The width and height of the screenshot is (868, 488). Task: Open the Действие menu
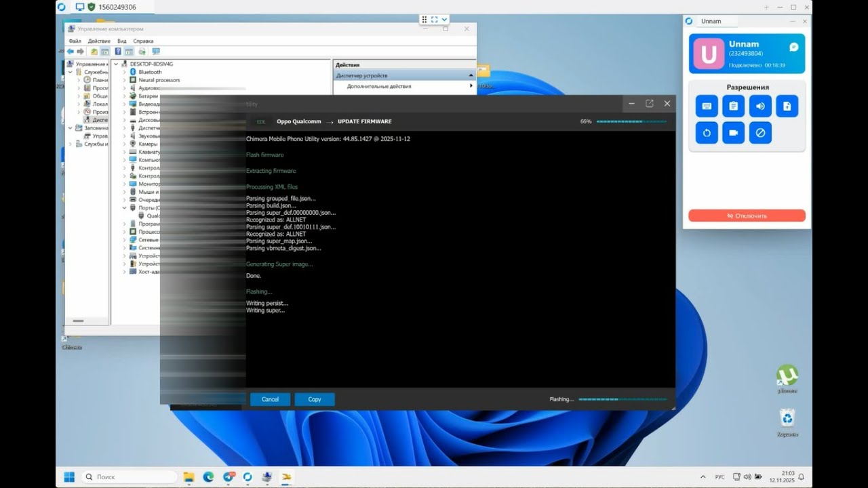tap(99, 41)
